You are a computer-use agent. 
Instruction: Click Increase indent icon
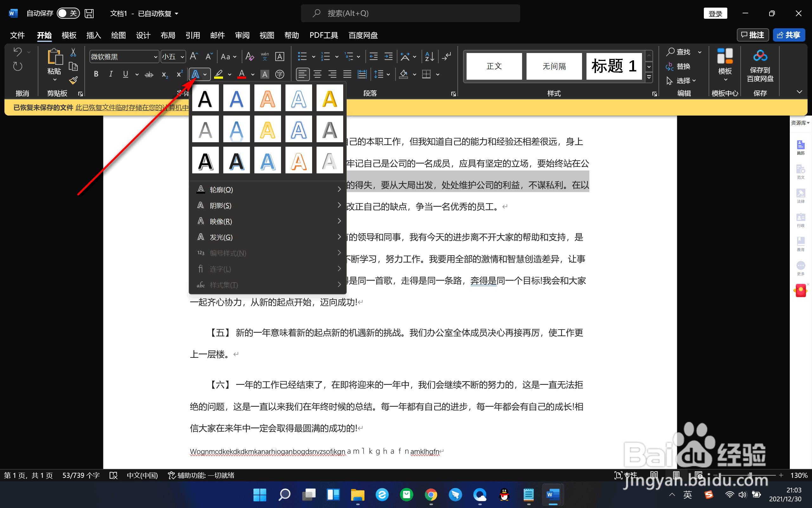coord(388,57)
